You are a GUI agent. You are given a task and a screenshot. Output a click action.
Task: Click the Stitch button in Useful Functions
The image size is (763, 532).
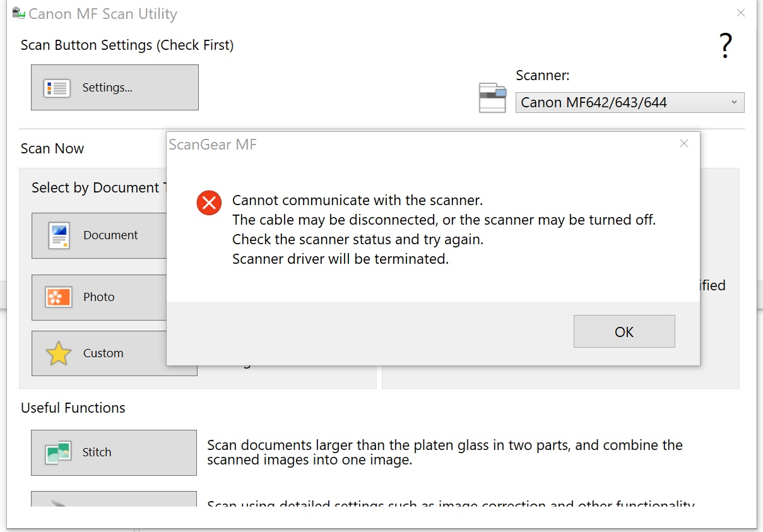coord(114,452)
